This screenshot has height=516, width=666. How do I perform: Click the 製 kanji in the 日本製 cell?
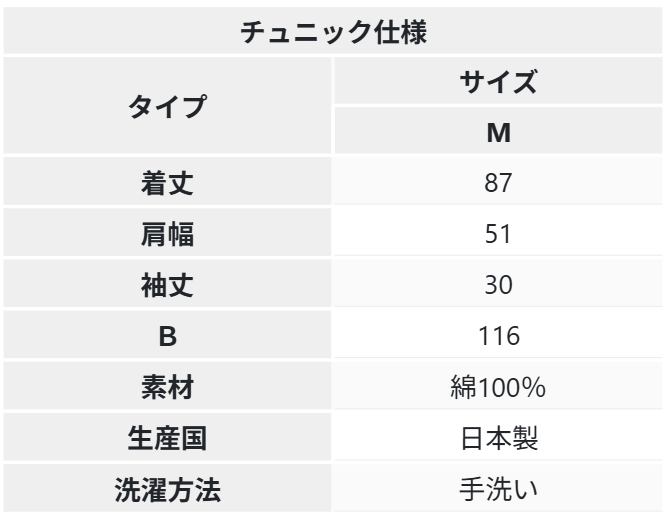coord(526,439)
